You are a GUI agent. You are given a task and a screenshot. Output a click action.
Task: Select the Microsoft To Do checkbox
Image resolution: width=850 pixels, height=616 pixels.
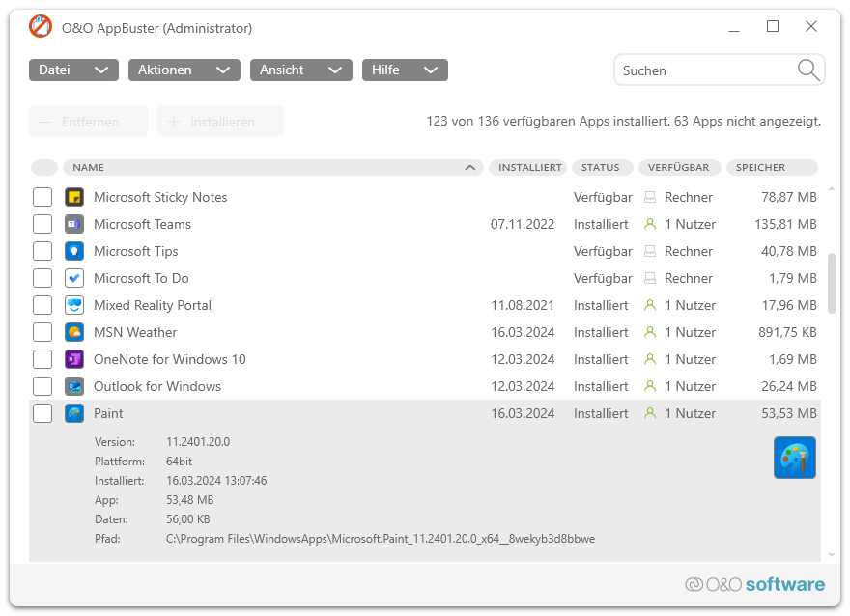42,278
